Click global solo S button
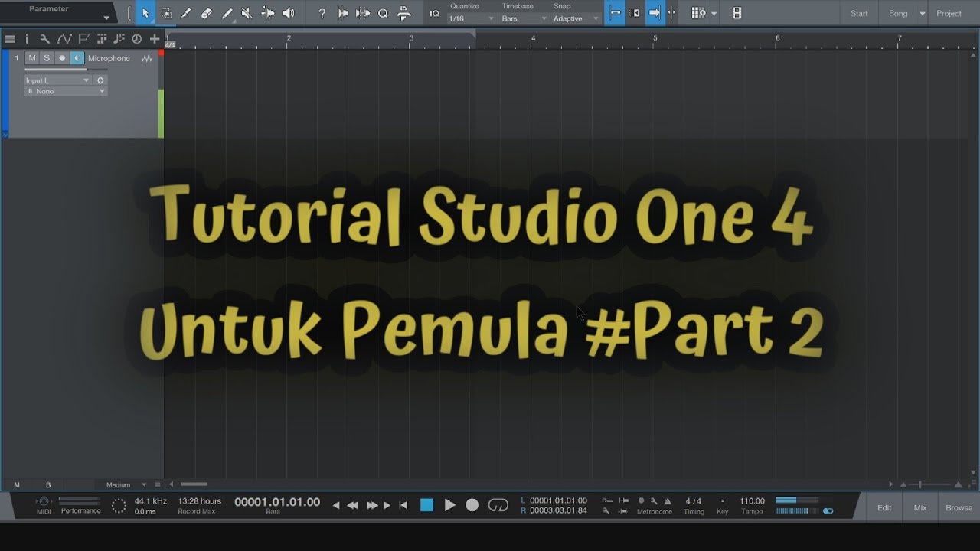 pyautogui.click(x=48, y=484)
